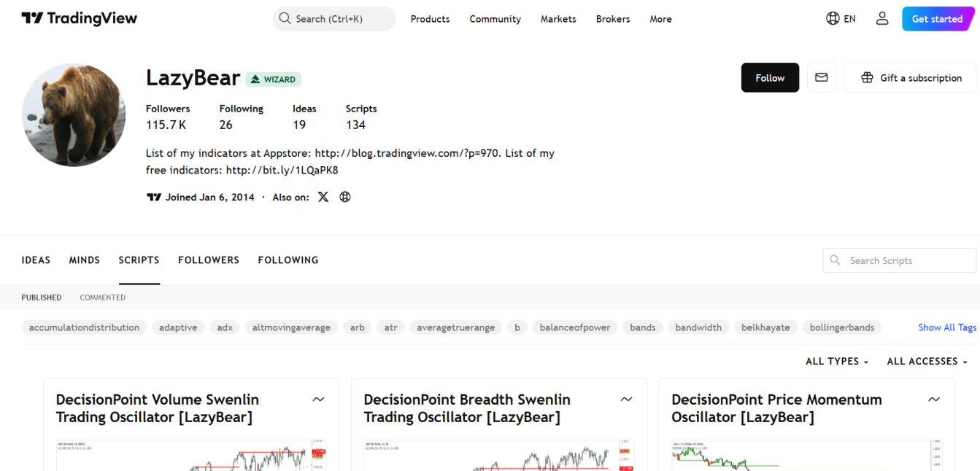
Task: Select the b tag
Action: [x=517, y=327]
